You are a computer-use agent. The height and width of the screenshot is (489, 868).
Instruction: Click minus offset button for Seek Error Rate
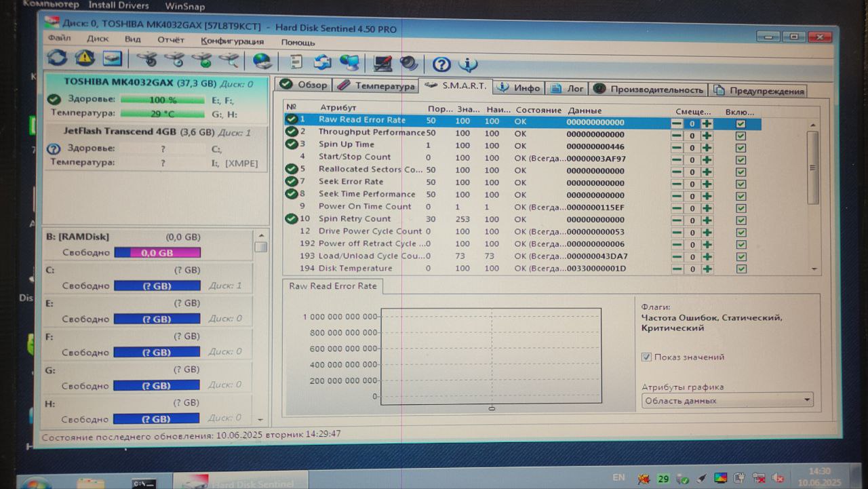(677, 184)
